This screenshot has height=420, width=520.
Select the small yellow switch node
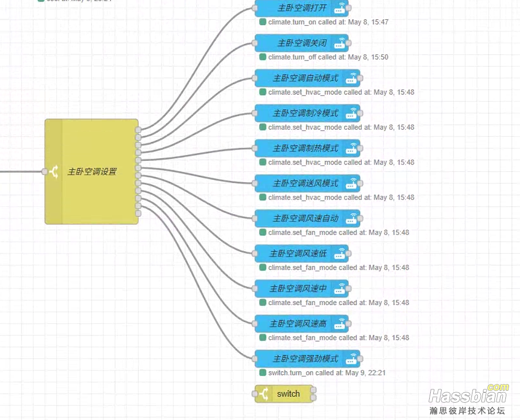(x=284, y=394)
